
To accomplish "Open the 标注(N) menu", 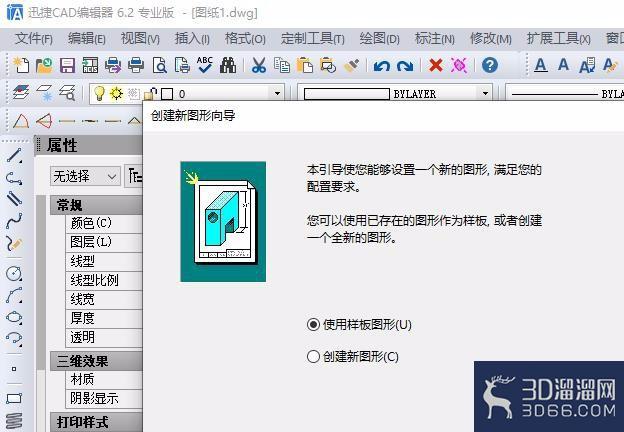I will 435,39.
